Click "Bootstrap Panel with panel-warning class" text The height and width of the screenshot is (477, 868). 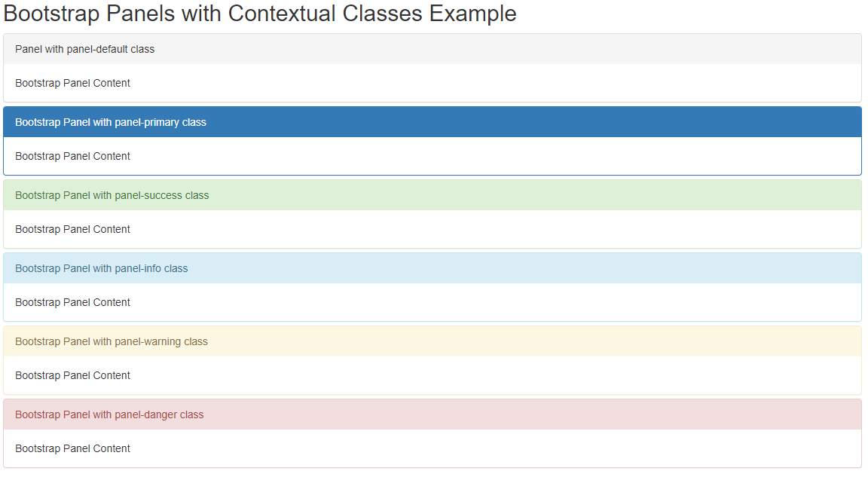click(112, 341)
